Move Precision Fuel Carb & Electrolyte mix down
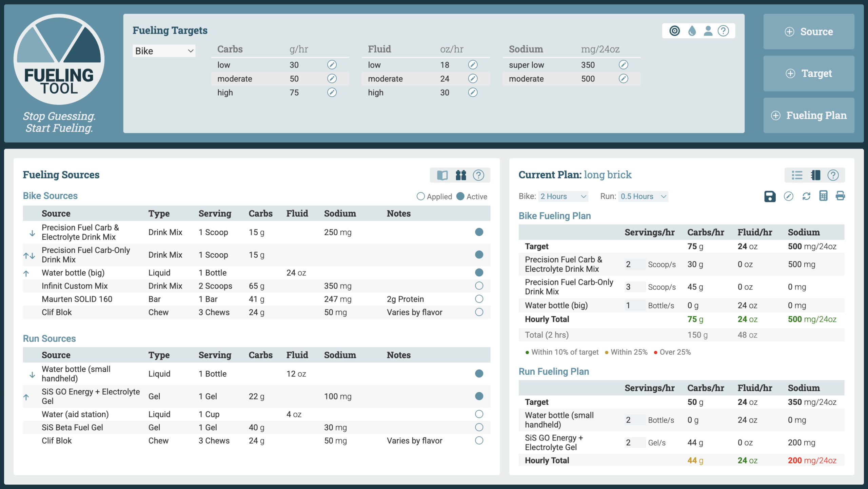This screenshot has height=489, width=868. coord(32,233)
